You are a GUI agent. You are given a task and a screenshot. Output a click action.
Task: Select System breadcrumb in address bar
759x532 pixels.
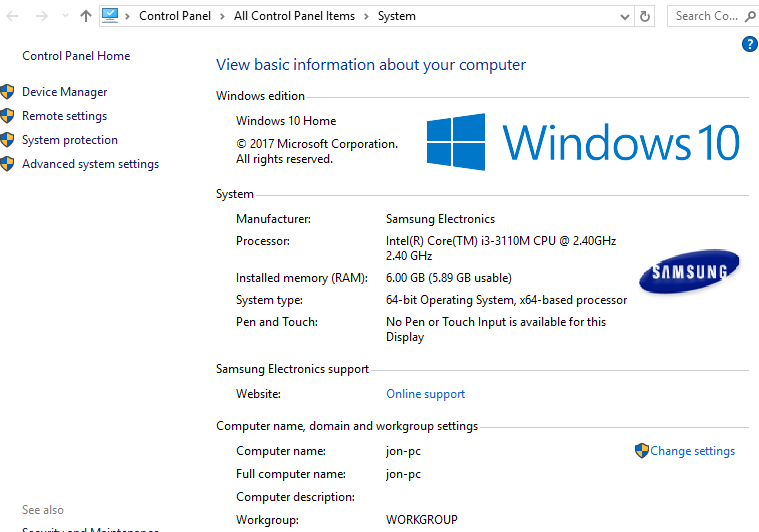[396, 16]
